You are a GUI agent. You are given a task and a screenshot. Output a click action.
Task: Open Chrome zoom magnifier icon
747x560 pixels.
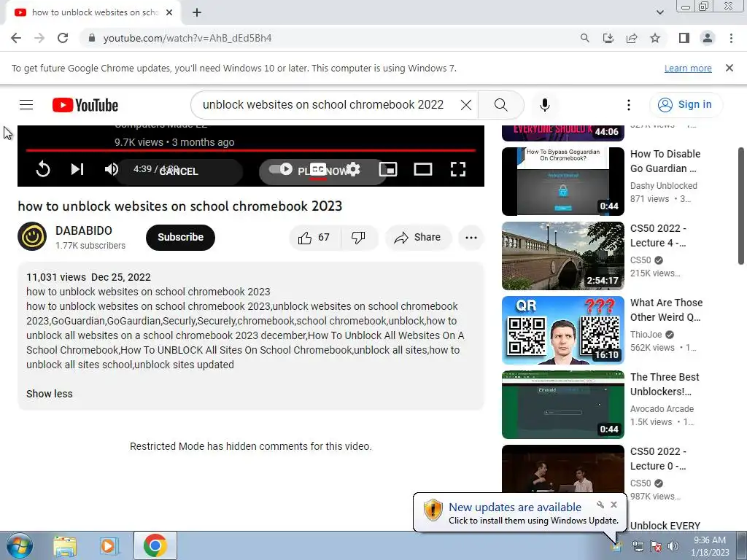pos(584,38)
